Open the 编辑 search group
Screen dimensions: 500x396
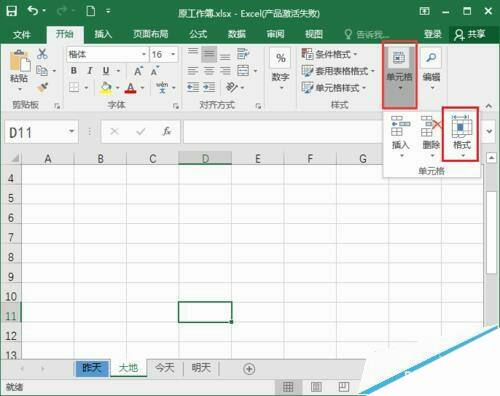[431, 69]
